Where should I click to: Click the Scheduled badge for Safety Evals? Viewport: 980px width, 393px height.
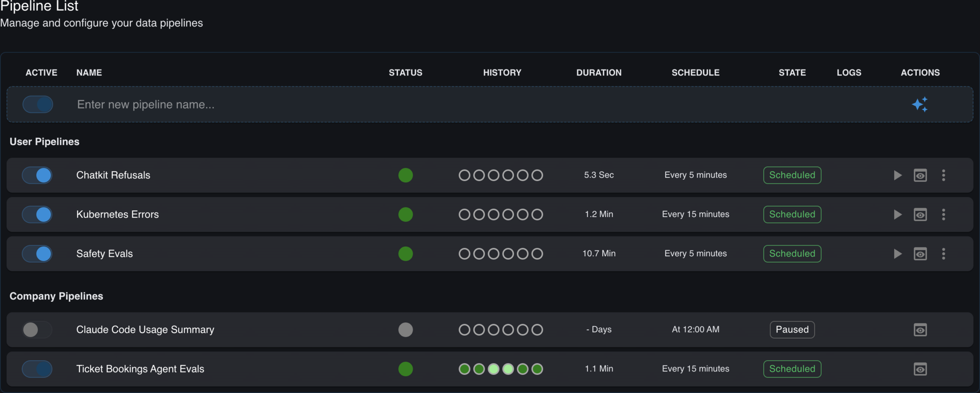(792, 254)
